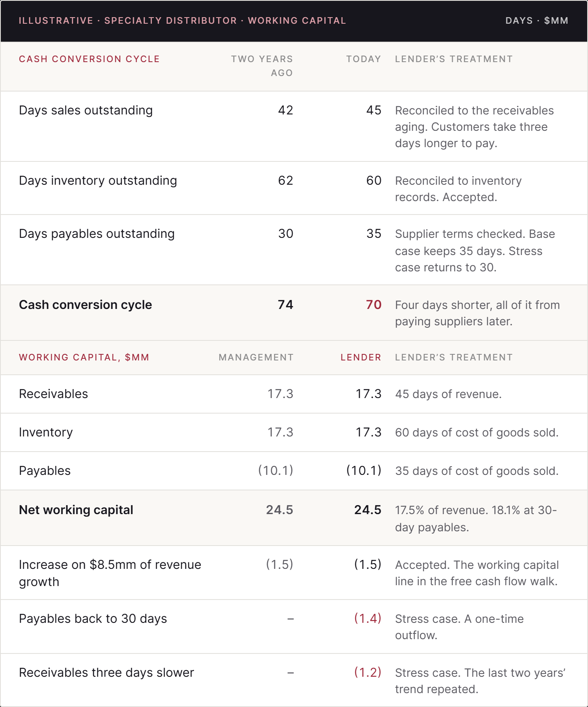Click the Receivables three days slower label
588x707 pixels.
coord(107,673)
